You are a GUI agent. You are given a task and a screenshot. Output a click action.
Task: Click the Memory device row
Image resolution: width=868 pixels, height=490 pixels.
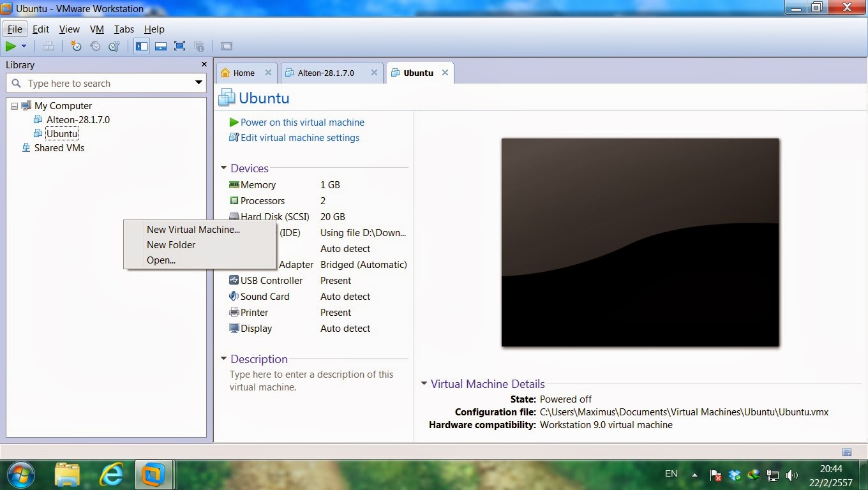click(x=317, y=185)
